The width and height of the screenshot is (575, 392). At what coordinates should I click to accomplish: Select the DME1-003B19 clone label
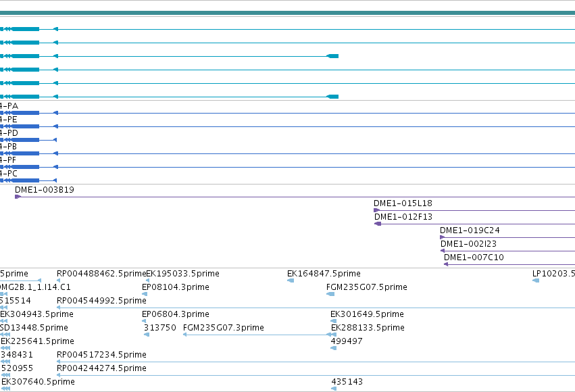click(x=45, y=190)
